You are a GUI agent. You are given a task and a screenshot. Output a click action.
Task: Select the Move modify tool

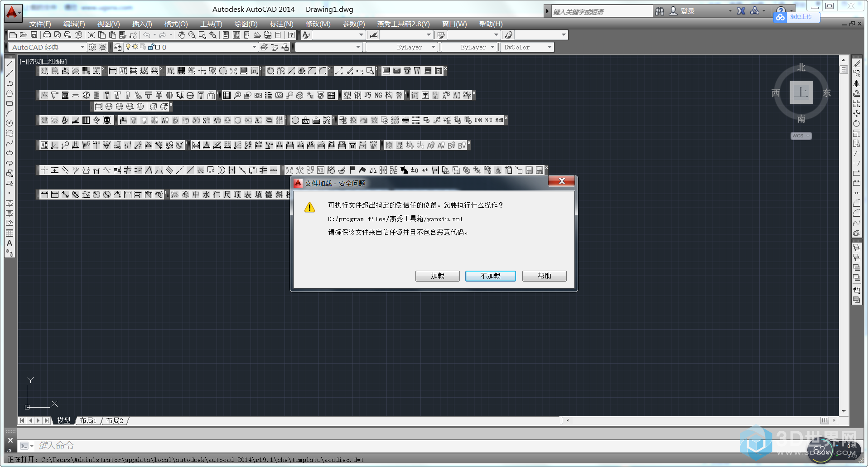857,113
